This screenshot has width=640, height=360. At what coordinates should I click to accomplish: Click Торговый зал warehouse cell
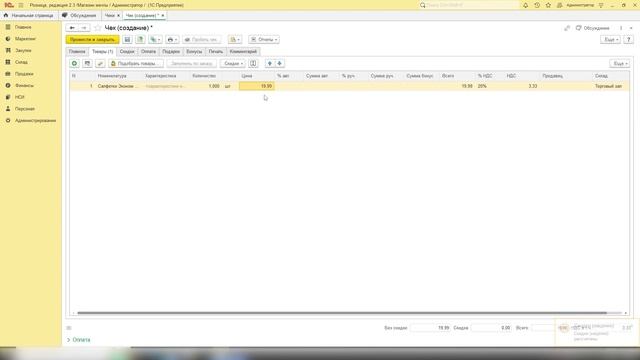tap(610, 86)
